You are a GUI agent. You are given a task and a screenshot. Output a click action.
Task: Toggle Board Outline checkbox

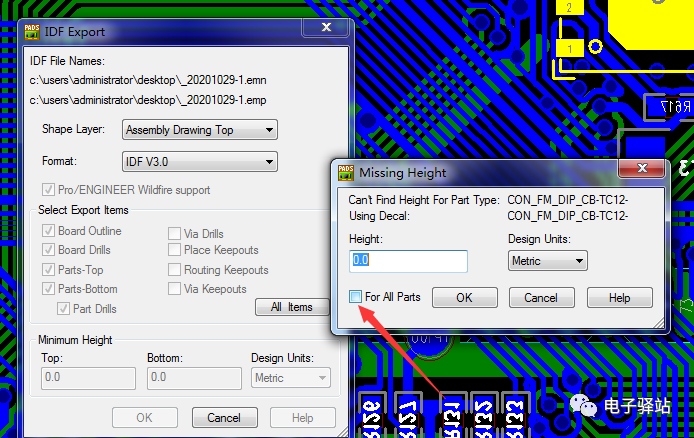point(48,231)
